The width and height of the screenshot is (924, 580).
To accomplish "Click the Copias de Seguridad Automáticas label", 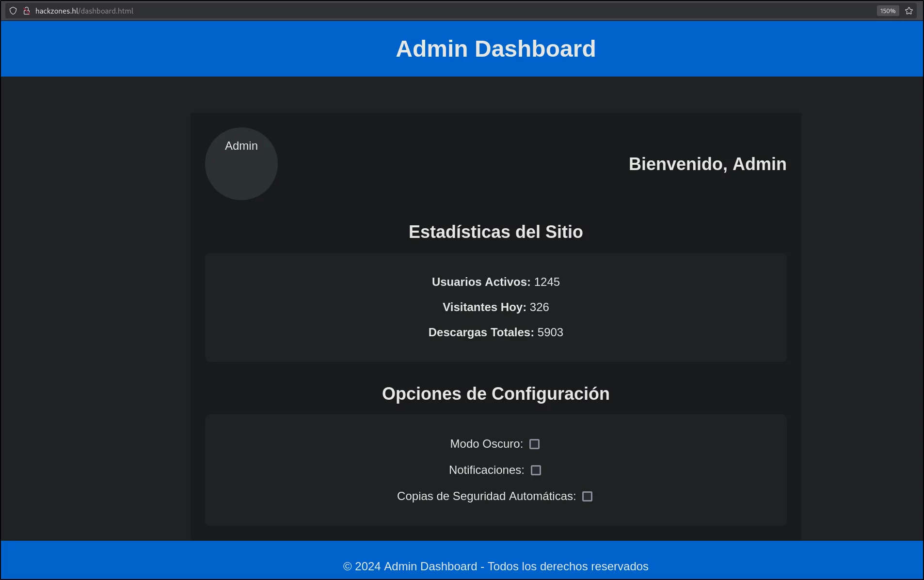I will [x=486, y=496].
